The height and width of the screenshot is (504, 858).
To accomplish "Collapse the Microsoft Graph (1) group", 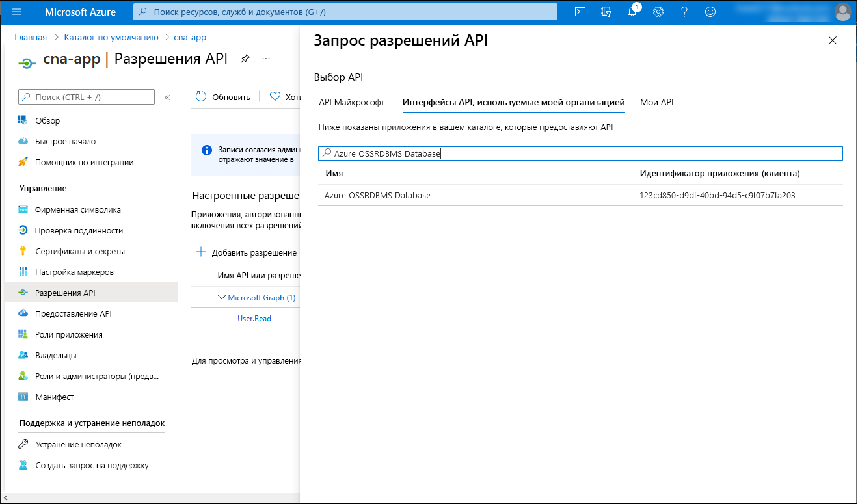I will tap(222, 297).
